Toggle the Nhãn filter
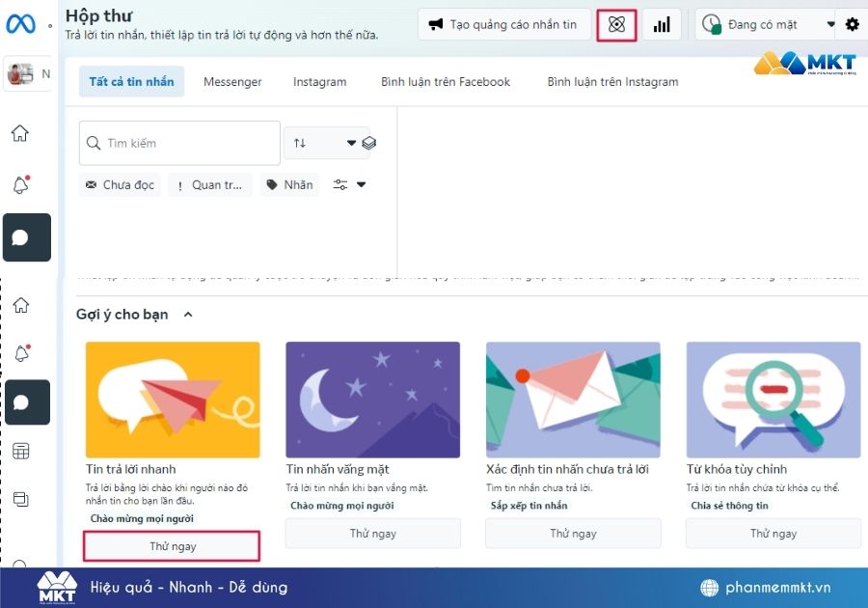 pyautogui.click(x=288, y=183)
